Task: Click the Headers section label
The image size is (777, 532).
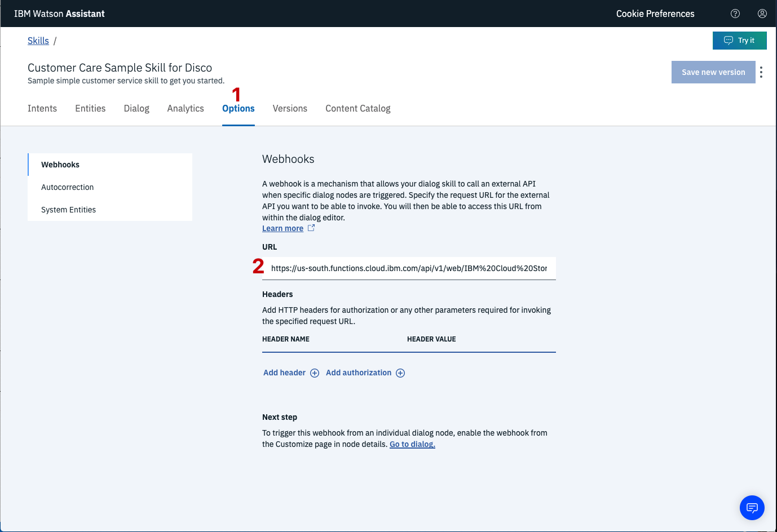Action: pos(277,294)
